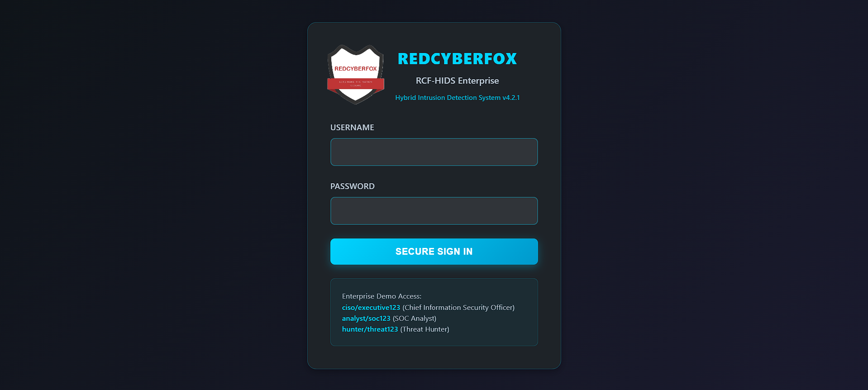Viewport: 868px width, 390px height.
Task: Select the hunter/threat123 demo credential
Action: tap(370, 329)
